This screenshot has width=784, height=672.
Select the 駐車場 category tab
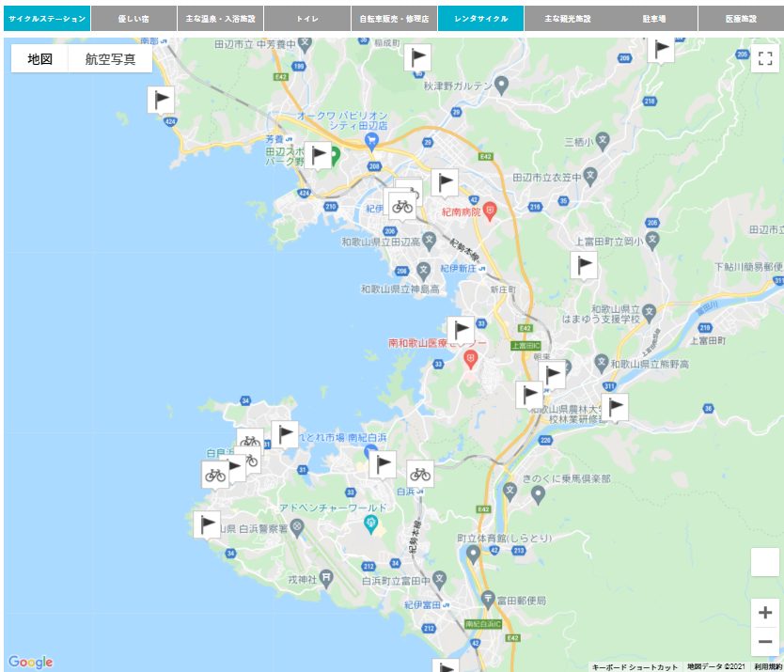click(x=654, y=19)
